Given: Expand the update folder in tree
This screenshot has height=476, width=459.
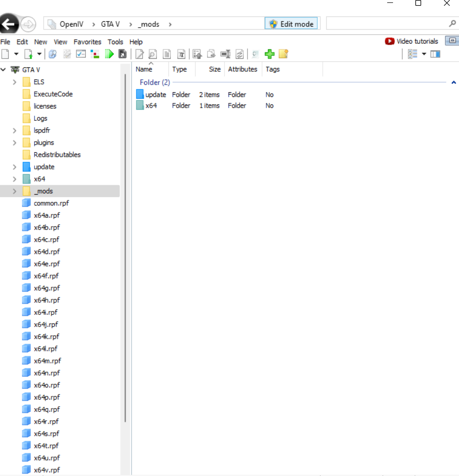Looking at the screenshot, I should pyautogui.click(x=15, y=167).
